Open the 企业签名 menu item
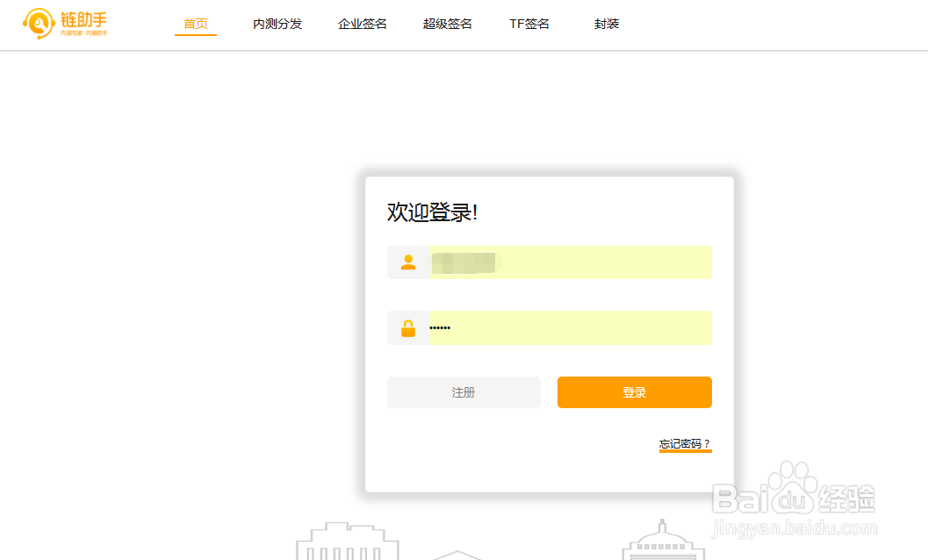This screenshot has height=560, width=928. coord(362,24)
